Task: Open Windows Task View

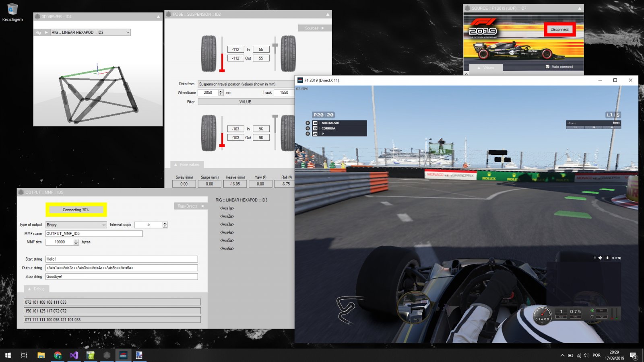Action: click(x=24, y=355)
